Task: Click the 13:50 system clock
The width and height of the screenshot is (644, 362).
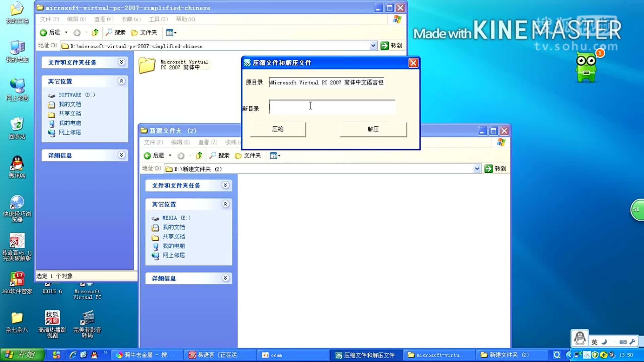Action: pos(626,355)
